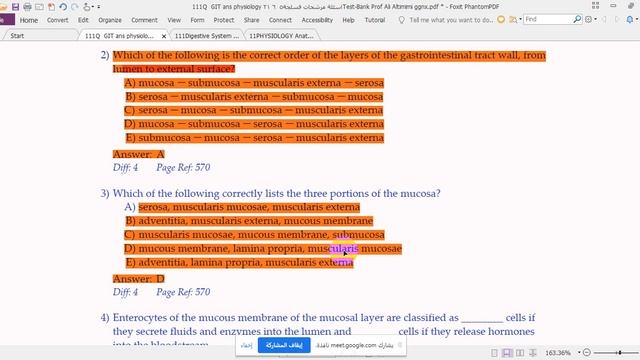Open the Edit ribbon tab

point(83,20)
